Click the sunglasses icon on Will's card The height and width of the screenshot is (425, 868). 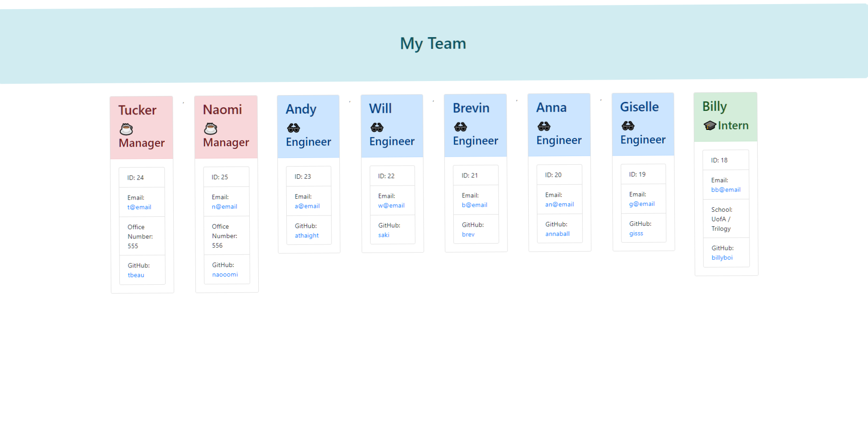[x=377, y=128]
